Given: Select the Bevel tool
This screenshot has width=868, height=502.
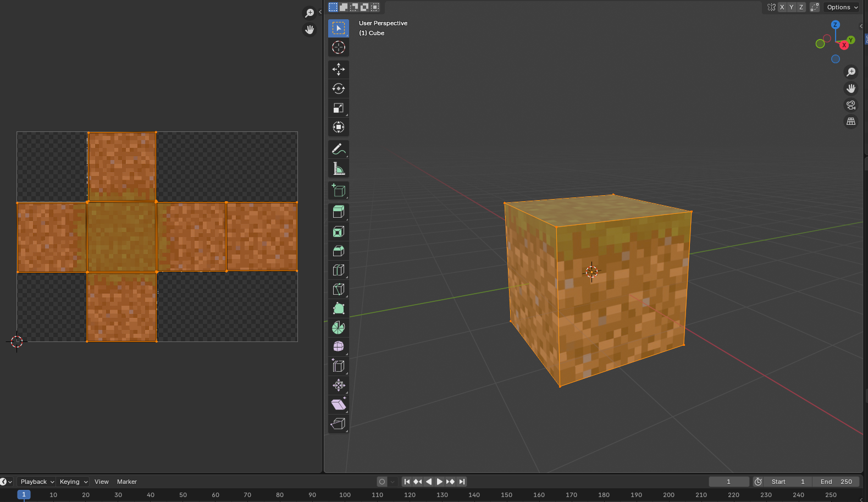Looking at the screenshot, I should click(339, 251).
